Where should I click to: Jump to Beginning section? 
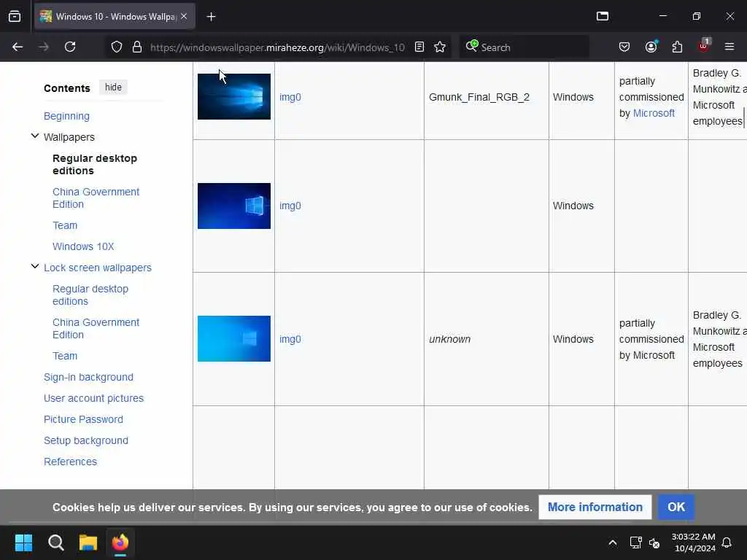click(x=66, y=116)
